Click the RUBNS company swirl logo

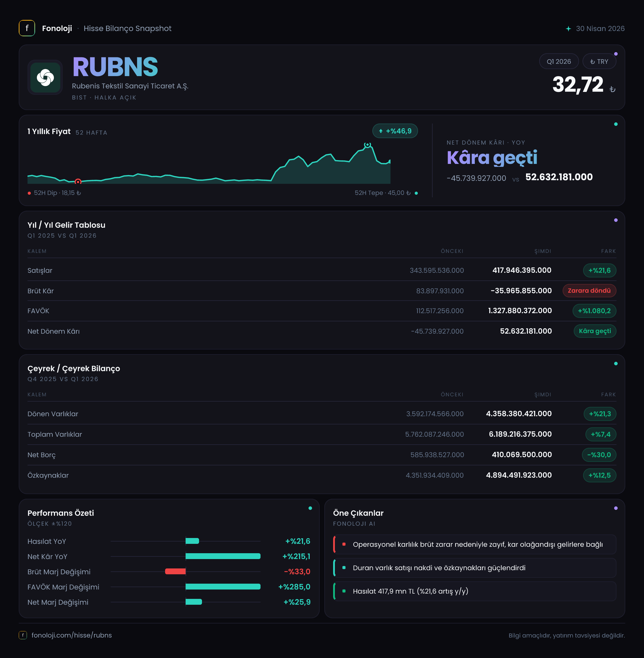point(45,78)
